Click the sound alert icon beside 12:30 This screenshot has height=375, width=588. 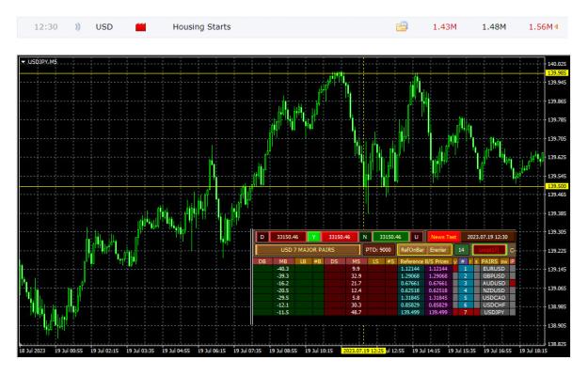(78, 27)
